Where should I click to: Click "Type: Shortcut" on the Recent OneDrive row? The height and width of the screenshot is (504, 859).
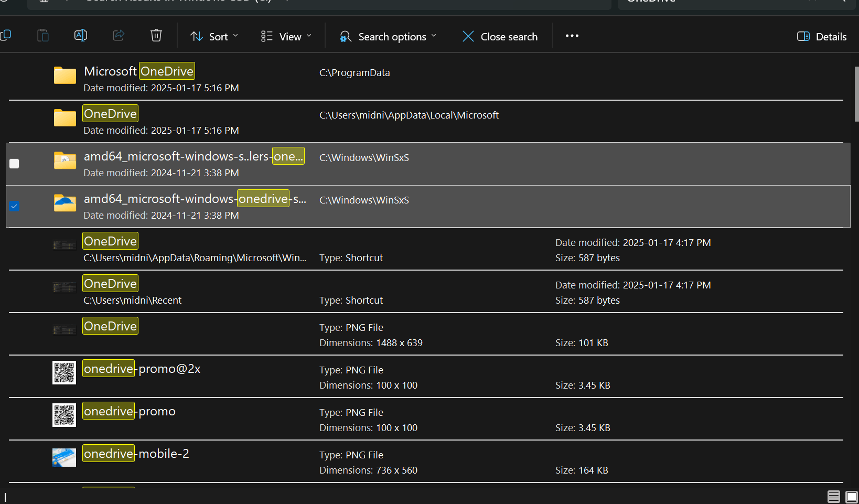click(351, 300)
